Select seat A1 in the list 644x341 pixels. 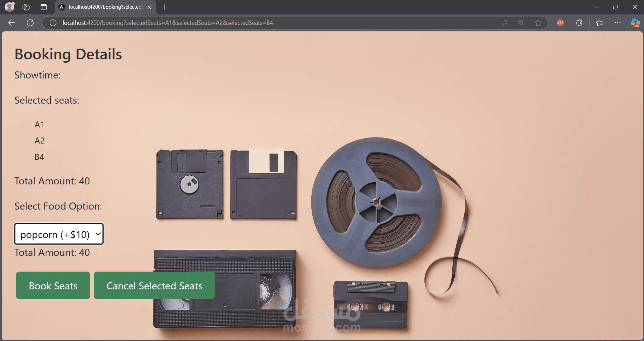tap(39, 124)
